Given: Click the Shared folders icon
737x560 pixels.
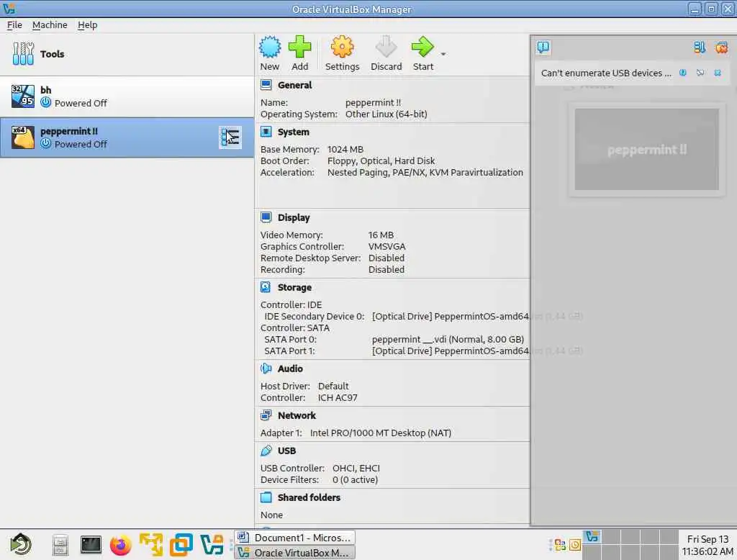Looking at the screenshot, I should click(x=266, y=497).
